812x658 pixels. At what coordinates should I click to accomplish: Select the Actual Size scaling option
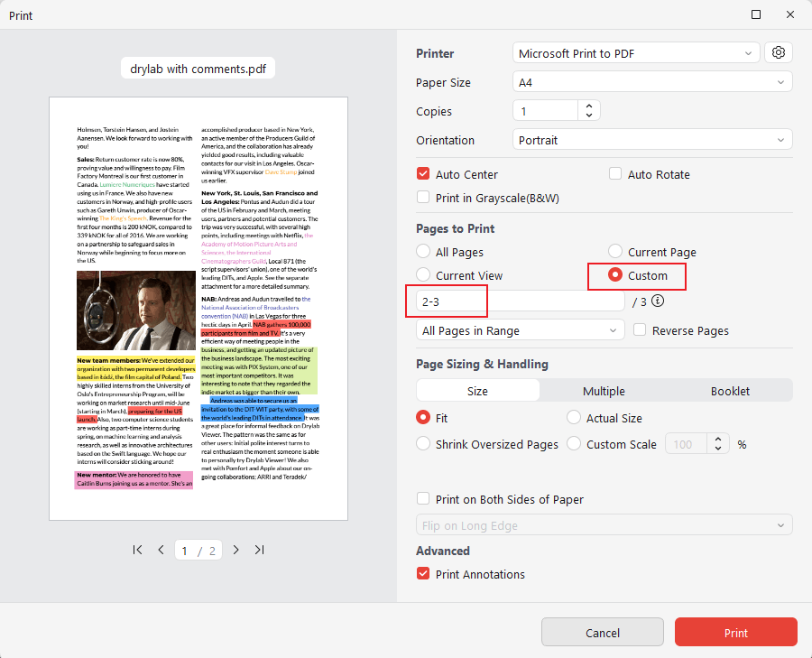573,417
